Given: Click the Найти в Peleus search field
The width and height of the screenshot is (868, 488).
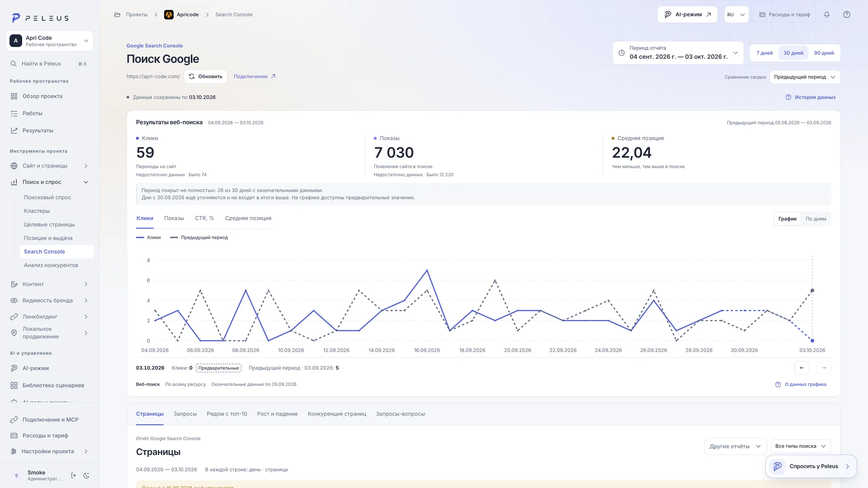Looking at the screenshot, I should point(50,64).
